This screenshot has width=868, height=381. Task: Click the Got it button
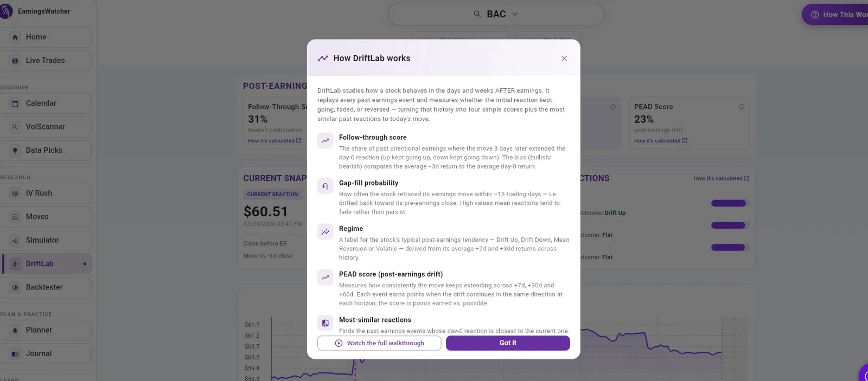tap(508, 343)
